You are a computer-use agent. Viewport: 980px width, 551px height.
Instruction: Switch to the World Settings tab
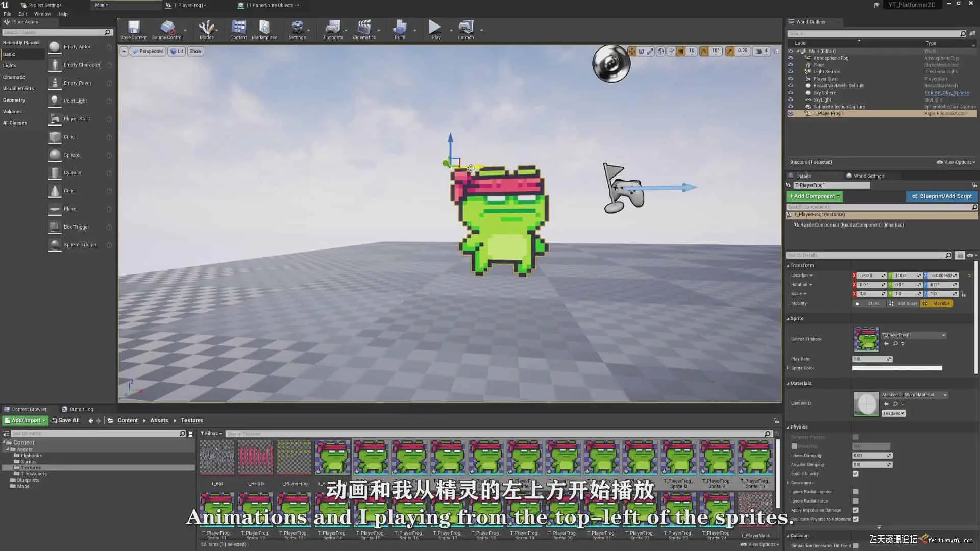pos(869,176)
